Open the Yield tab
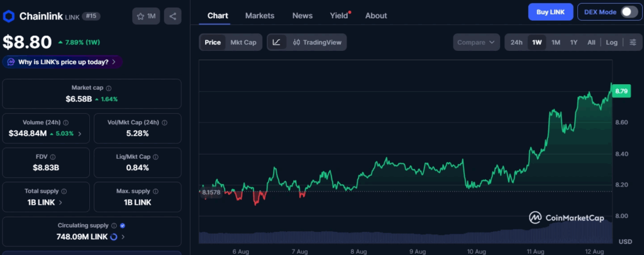Image resolution: width=644 pixels, height=255 pixels. click(x=339, y=16)
